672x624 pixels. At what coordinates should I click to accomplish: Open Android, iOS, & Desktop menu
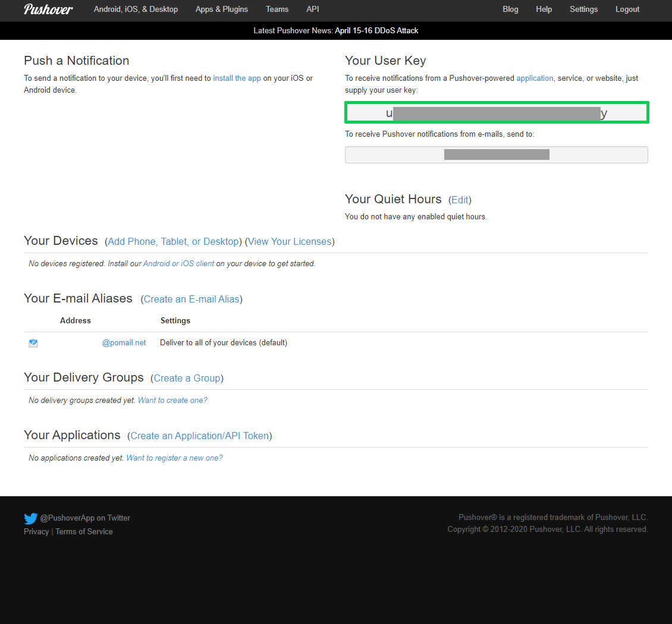pyautogui.click(x=136, y=9)
